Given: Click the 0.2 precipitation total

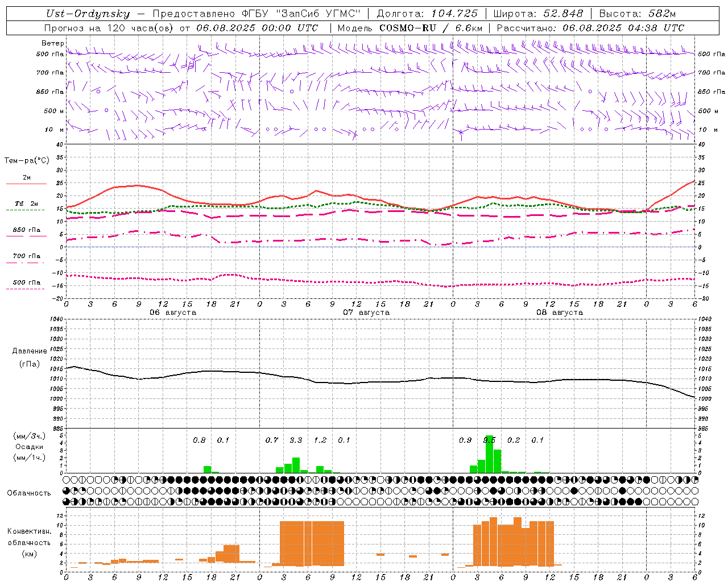Looking at the screenshot, I should tap(514, 440).
